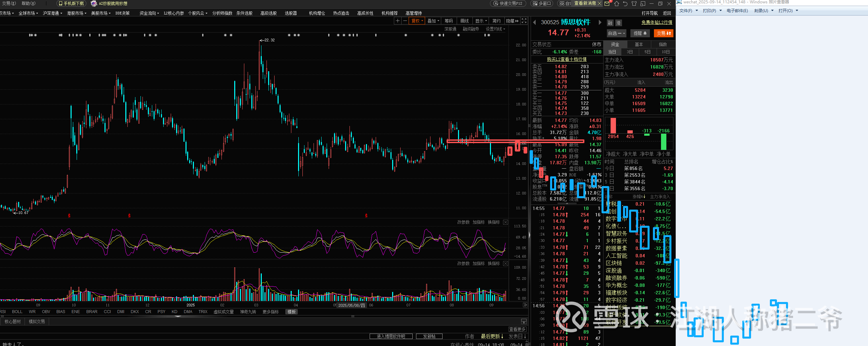Toggle the 融资融券 overlay
The image size is (868, 346).
pos(471,29)
